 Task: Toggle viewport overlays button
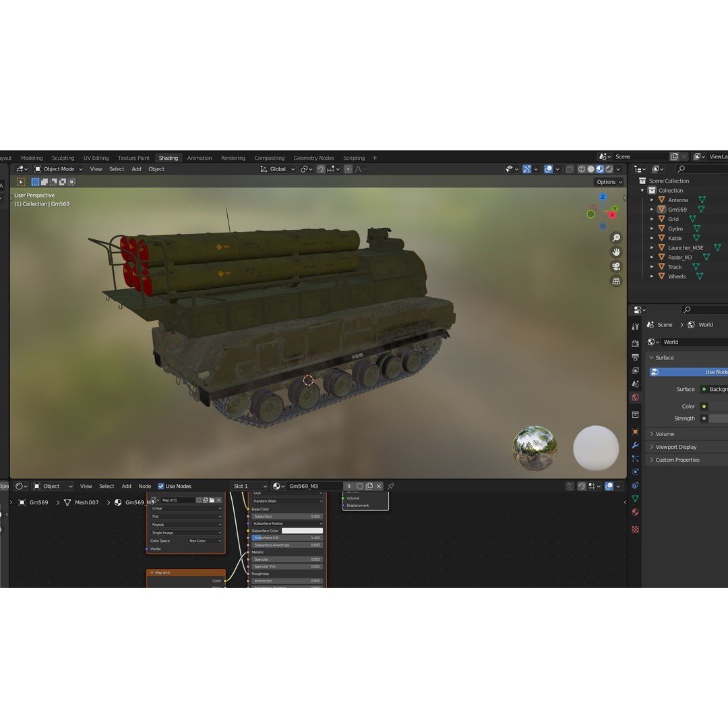[548, 169]
